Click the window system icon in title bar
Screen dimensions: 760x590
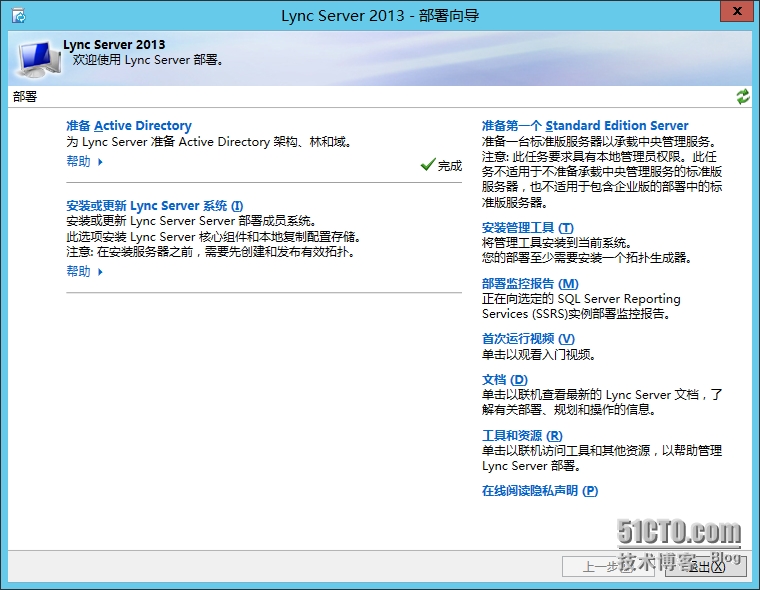click(x=18, y=16)
